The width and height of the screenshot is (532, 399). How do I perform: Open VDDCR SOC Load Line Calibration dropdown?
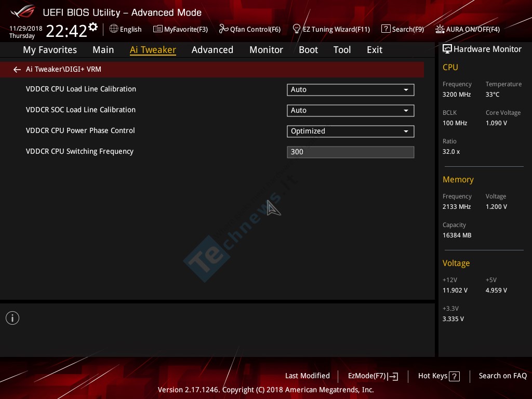click(x=351, y=110)
